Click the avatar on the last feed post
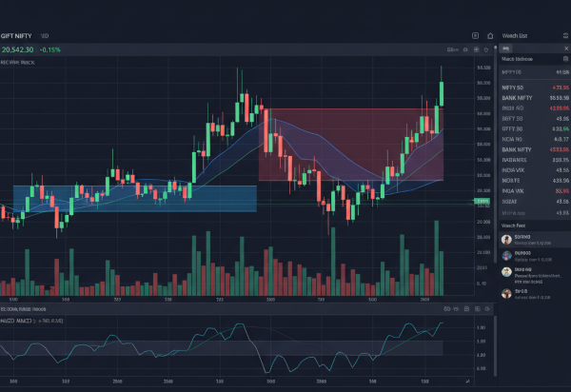Viewport: 571px width, 392px height. pos(506,293)
